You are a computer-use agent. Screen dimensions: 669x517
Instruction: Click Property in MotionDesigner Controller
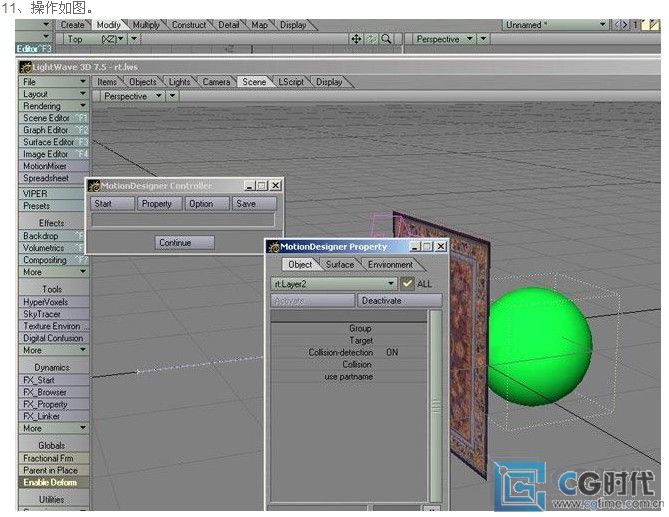pyautogui.click(x=160, y=204)
